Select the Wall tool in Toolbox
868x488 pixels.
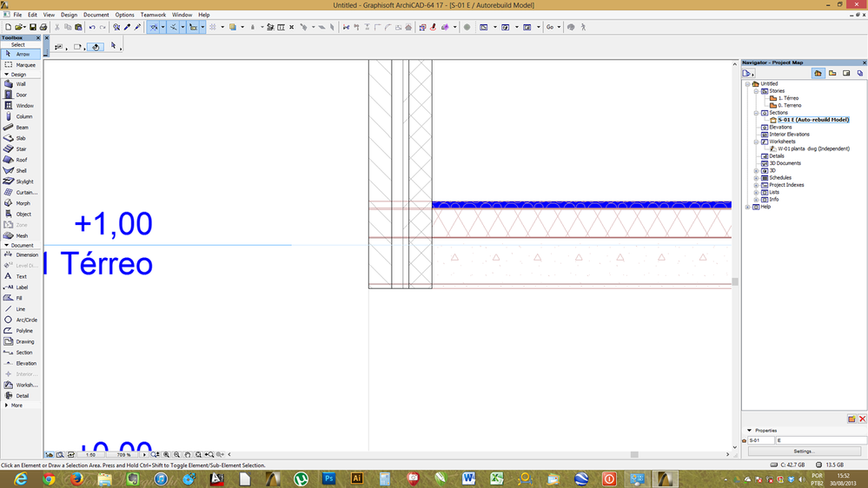click(20, 84)
